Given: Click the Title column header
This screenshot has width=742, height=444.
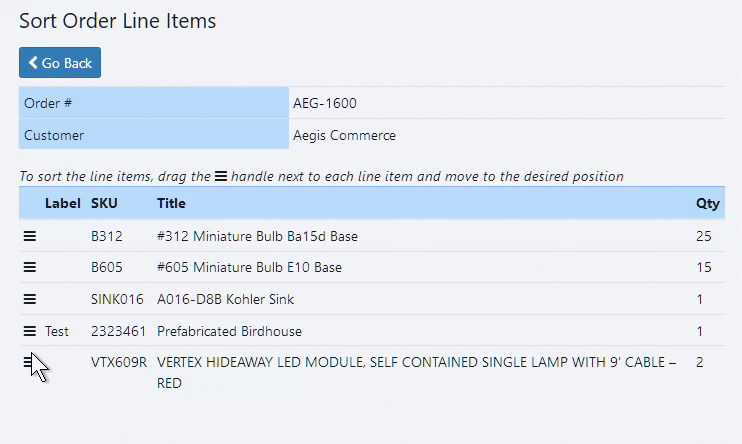Looking at the screenshot, I should click(171, 203).
